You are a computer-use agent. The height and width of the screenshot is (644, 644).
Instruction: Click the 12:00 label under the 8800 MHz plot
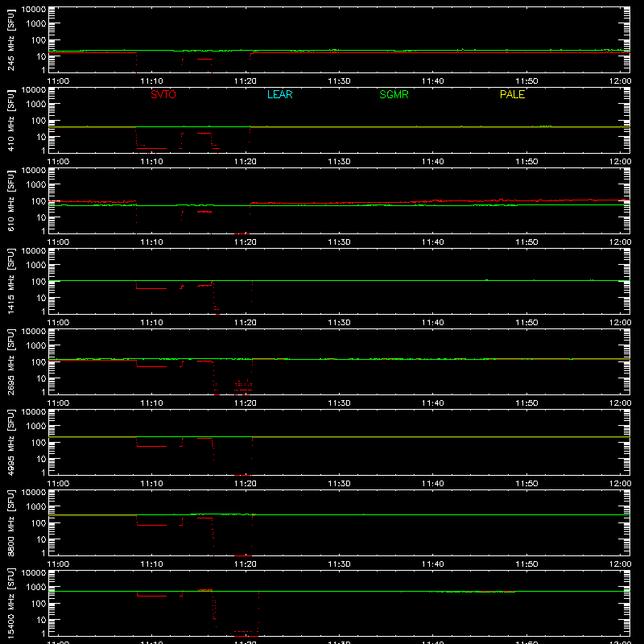click(x=620, y=564)
